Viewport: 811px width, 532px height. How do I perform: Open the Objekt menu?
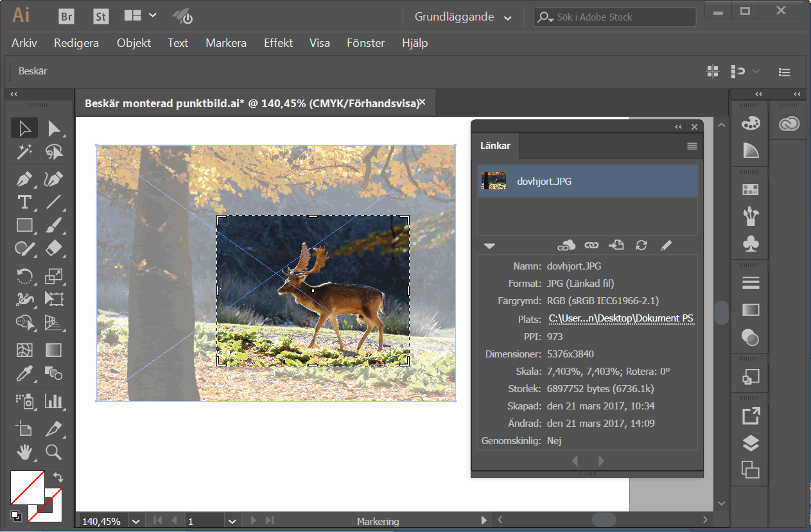point(134,43)
